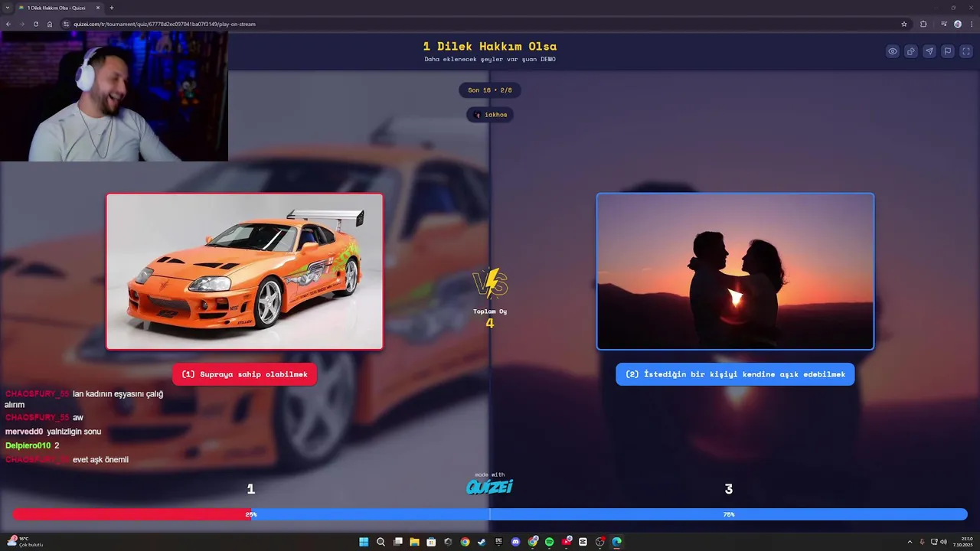This screenshot has height=551, width=980.
Task: Click the 'Son 16 • 2/8' round badge
Action: pyautogui.click(x=490, y=90)
